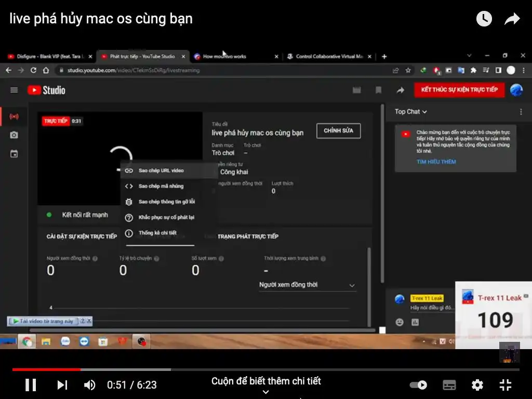The height and width of the screenshot is (399, 532).
Task: Open the chat three-dot options
Action: [x=521, y=112]
